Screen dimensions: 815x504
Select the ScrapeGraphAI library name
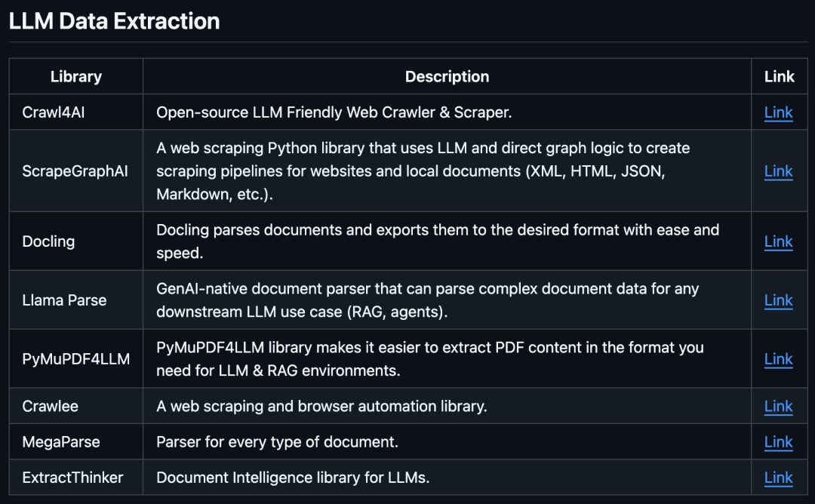(75, 171)
